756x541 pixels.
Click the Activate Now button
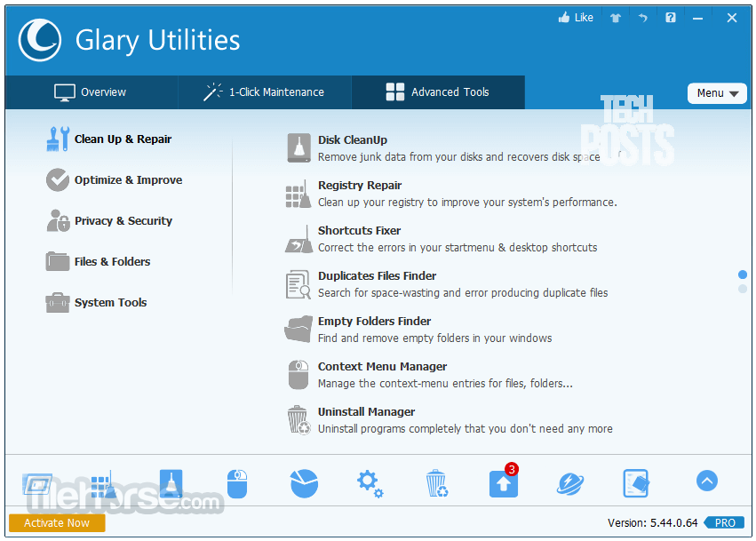[x=57, y=523]
